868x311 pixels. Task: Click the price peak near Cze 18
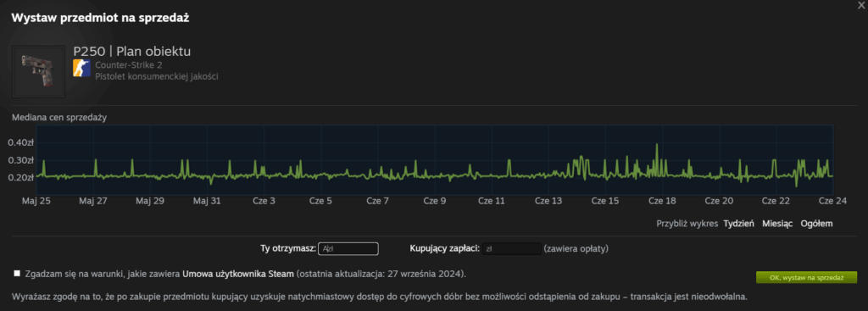657,145
